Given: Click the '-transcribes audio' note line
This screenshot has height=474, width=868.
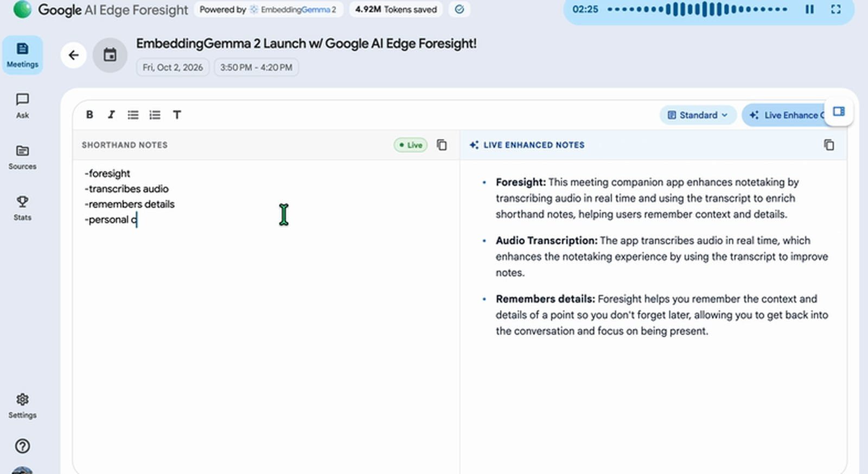Looking at the screenshot, I should pos(126,189).
